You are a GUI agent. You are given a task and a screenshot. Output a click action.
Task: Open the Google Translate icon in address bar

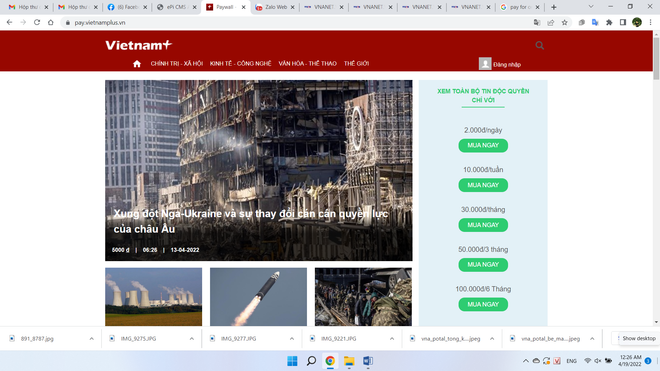tap(537, 23)
